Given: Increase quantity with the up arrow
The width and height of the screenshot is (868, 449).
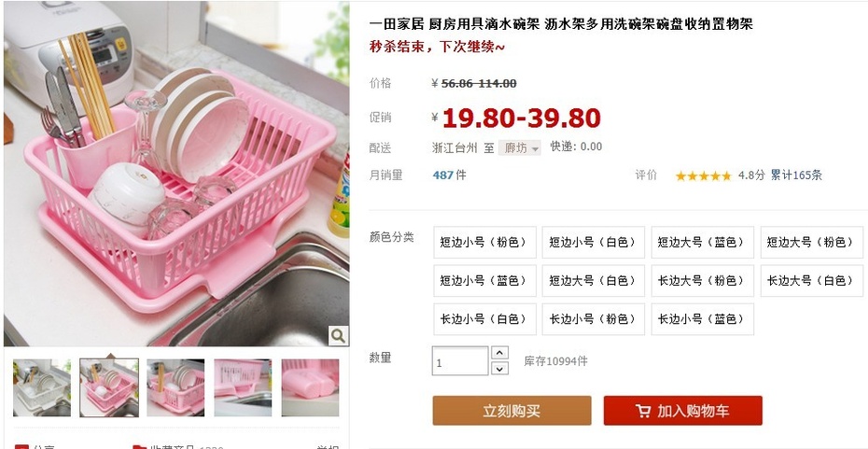Looking at the screenshot, I should coord(500,353).
